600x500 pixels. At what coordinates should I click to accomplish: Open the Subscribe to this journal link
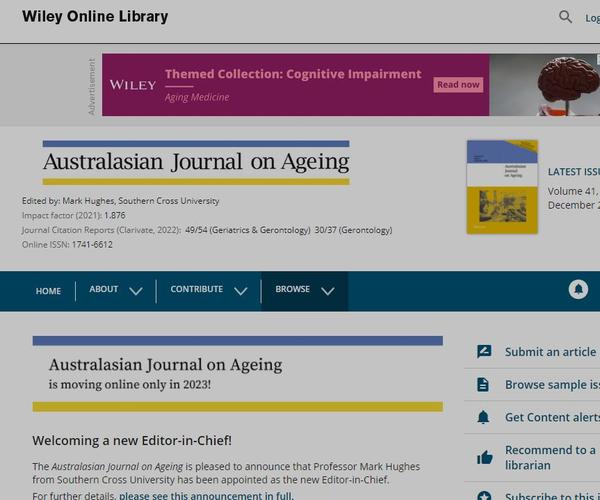[x=552, y=496]
